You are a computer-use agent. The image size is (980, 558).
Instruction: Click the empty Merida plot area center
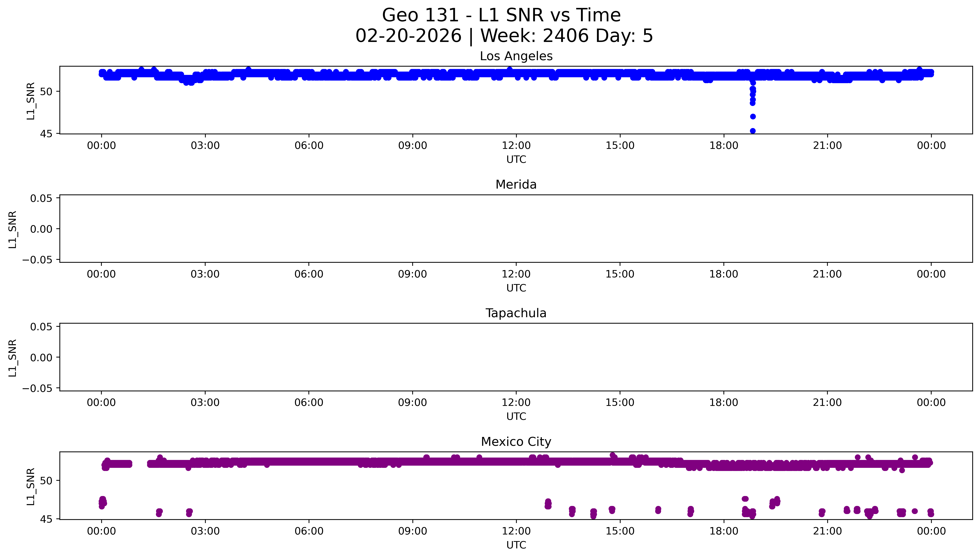pos(516,229)
